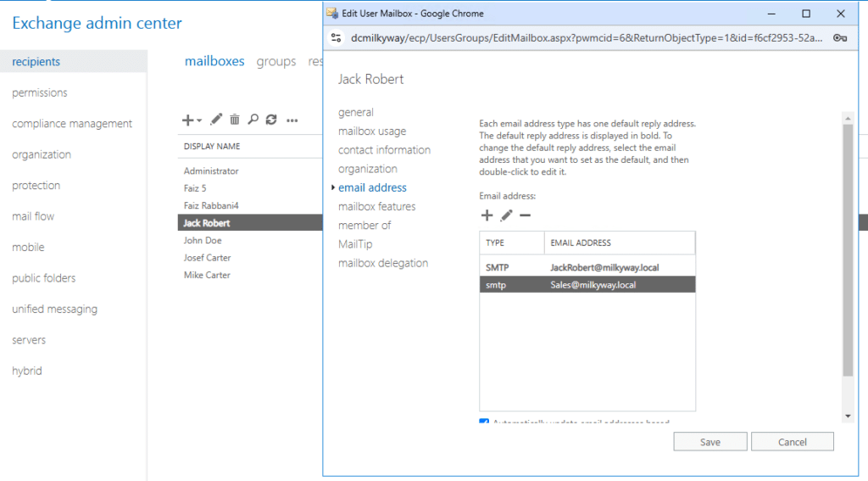Open organization page in mailbox dialog

[368, 169]
